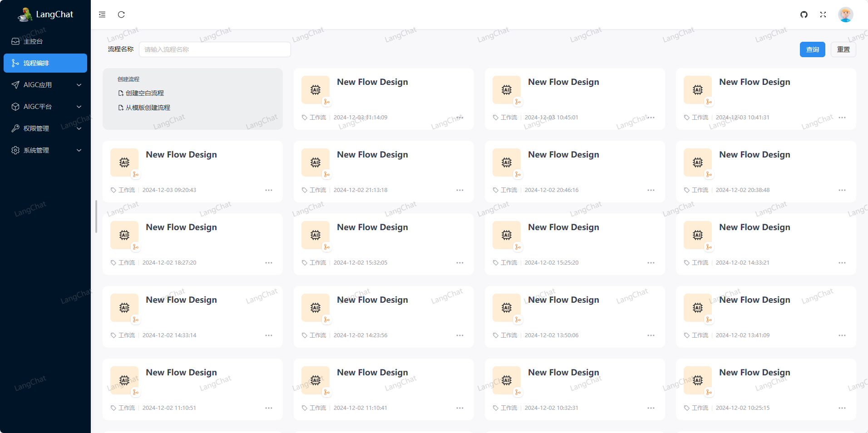This screenshot has width=868, height=433.
Task: Click AI chip icon of flow 2024-12-02 13:50:06
Action: [x=507, y=308]
